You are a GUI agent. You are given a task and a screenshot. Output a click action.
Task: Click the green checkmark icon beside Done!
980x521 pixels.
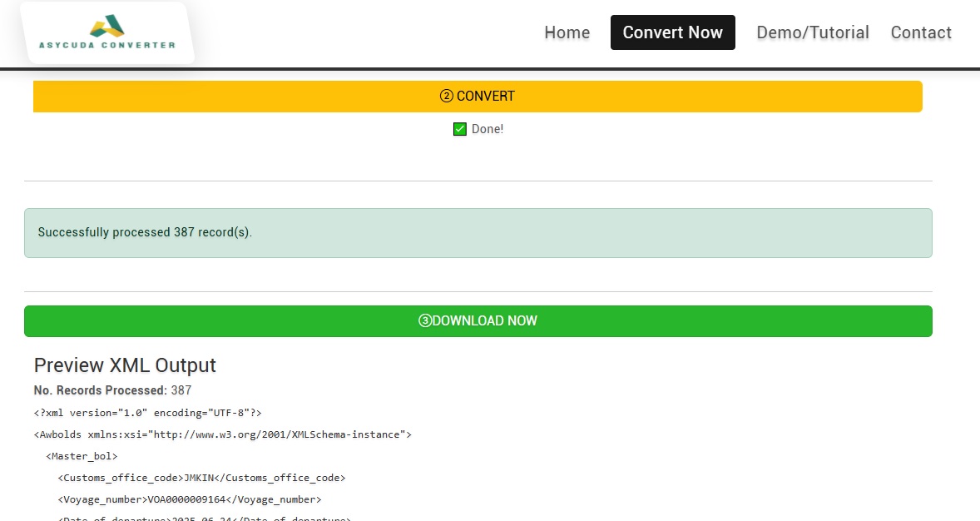(459, 129)
